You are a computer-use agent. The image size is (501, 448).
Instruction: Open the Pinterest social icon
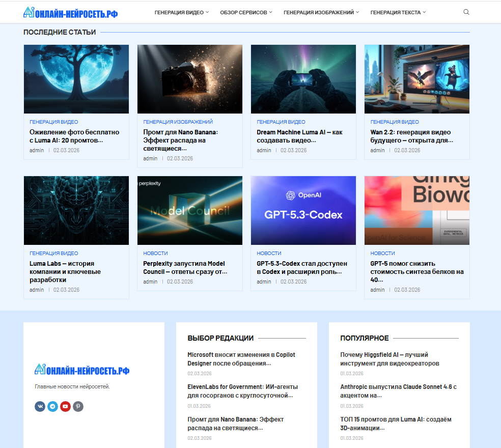pyautogui.click(x=78, y=406)
